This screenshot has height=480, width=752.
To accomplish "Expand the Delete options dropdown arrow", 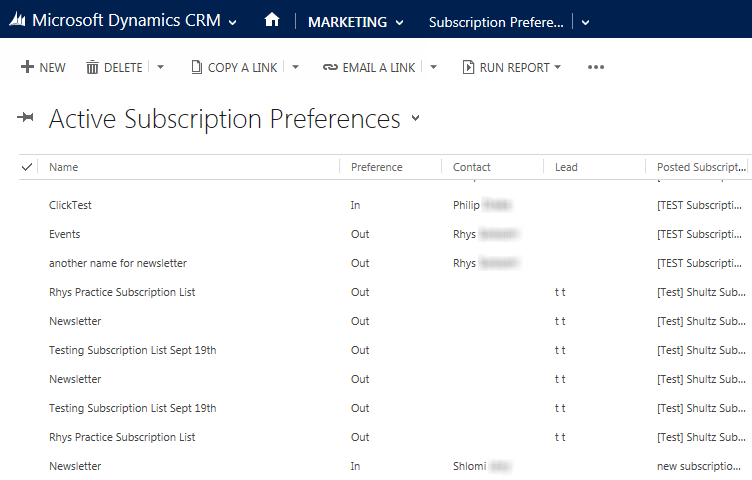I will [161, 67].
